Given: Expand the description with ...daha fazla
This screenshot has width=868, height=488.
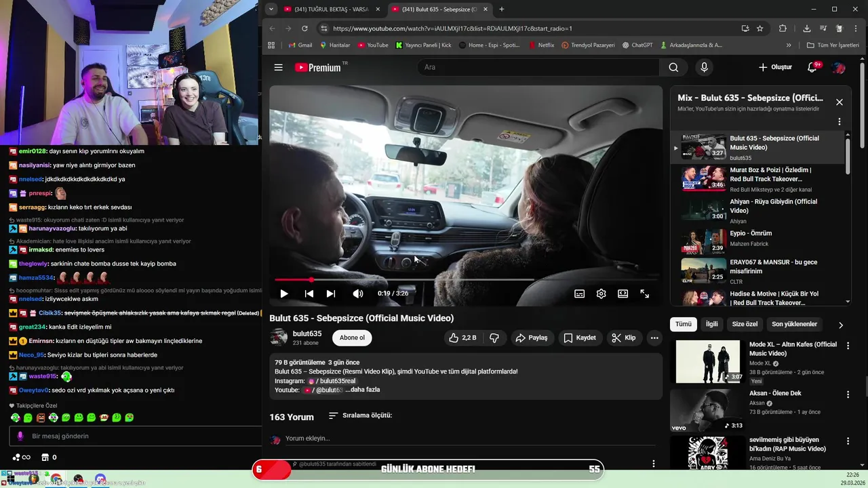Looking at the screenshot, I should (x=362, y=390).
